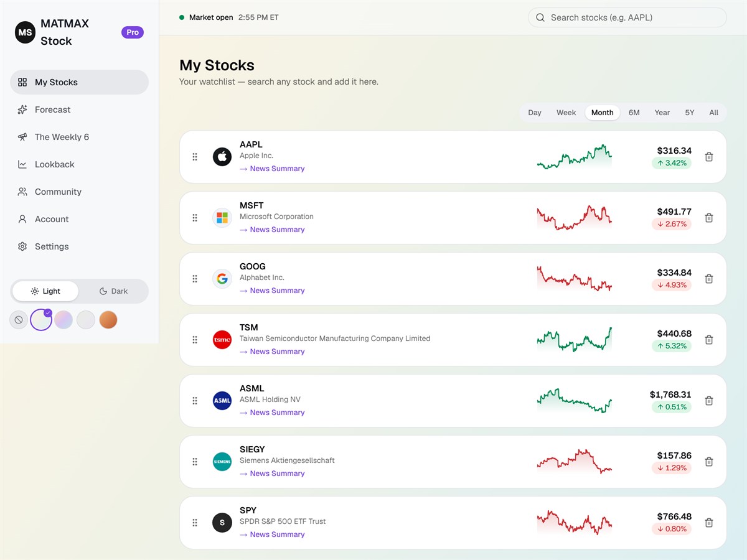Pick the copper orange background swatch
The width and height of the screenshot is (747, 560).
(108, 320)
